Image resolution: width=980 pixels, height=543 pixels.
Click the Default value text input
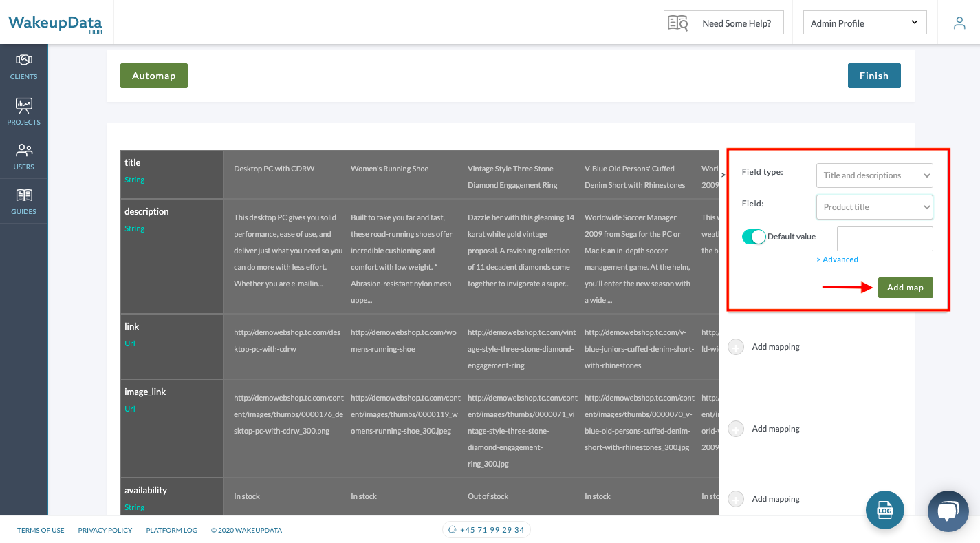pyautogui.click(x=884, y=239)
